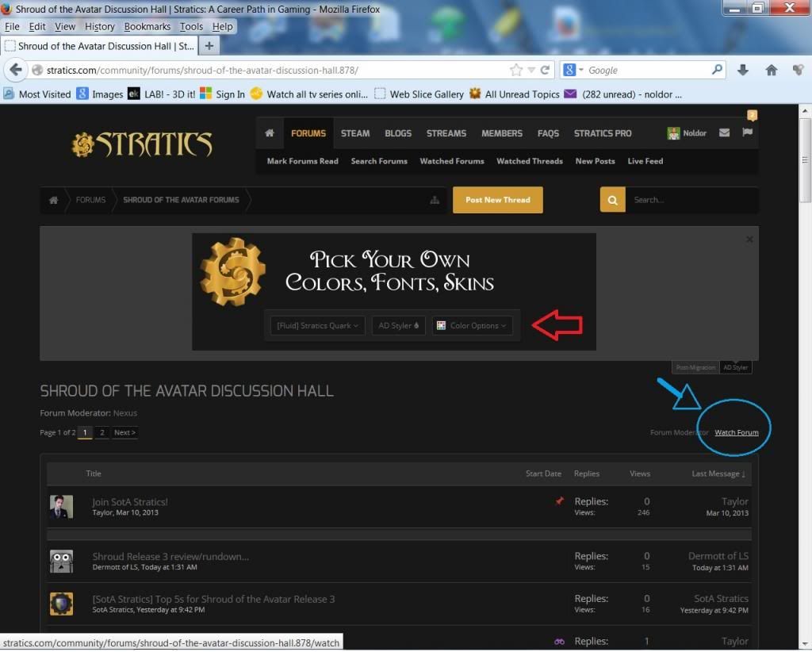The height and width of the screenshot is (652, 812).
Task: Go to page 2 of the forum
Action: [102, 432]
